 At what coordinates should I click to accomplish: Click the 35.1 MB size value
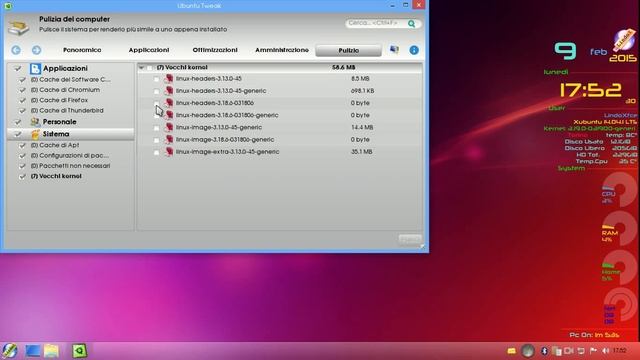362,152
